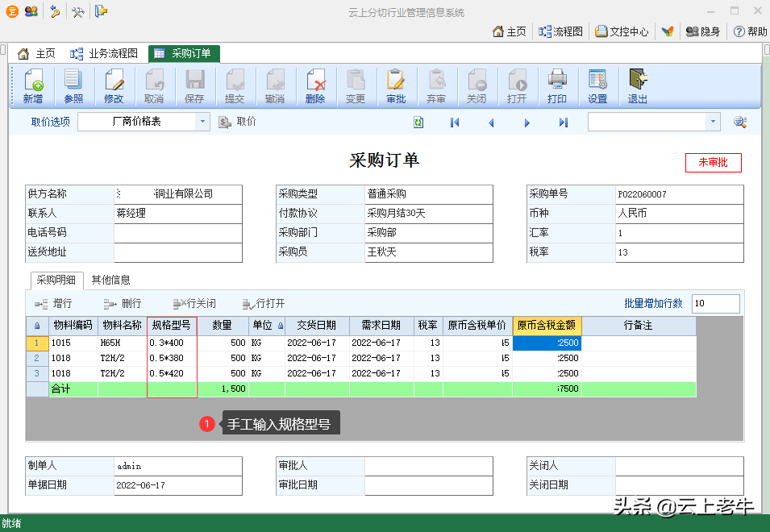Click the 新增 (New) toolbar icon
This screenshot has height=532, width=770.
33,86
